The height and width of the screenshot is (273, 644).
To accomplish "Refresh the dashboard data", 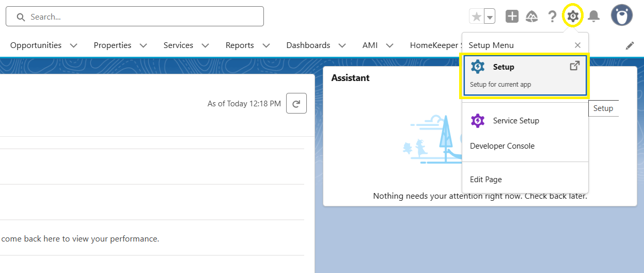I will tap(296, 103).
